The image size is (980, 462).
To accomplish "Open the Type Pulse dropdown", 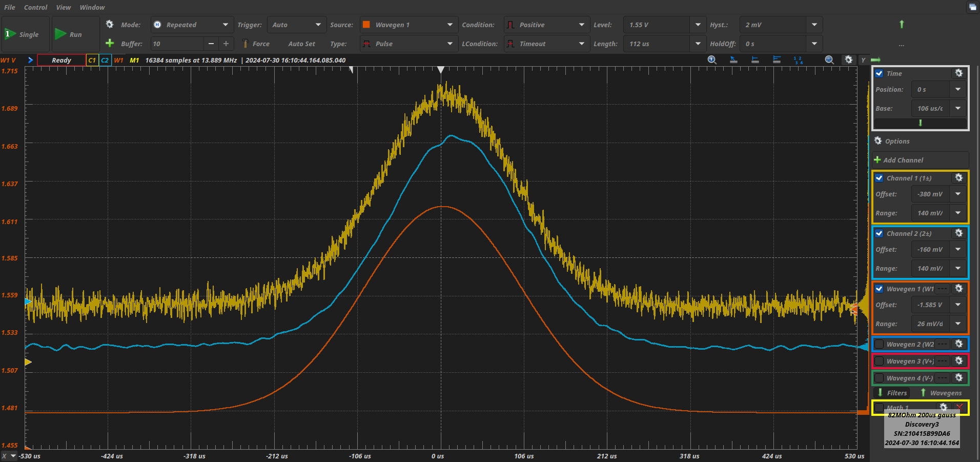I will 409,44.
